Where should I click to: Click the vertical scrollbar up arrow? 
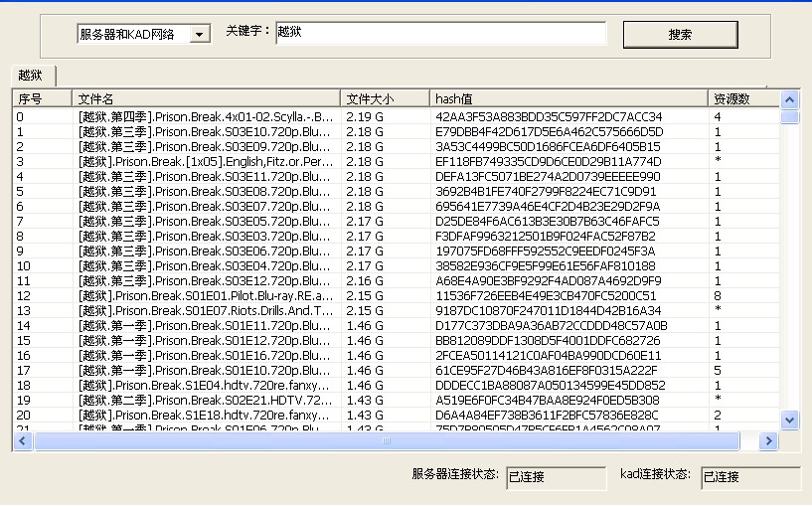coord(789,99)
